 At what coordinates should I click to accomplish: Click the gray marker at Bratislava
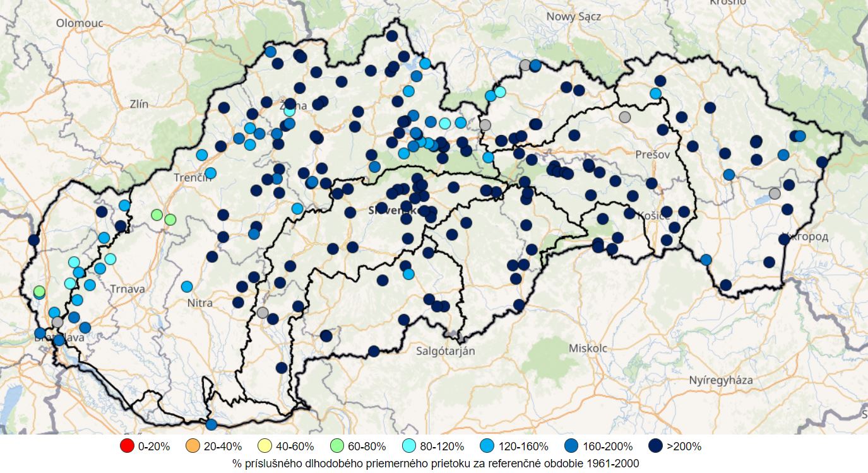pyautogui.click(x=57, y=322)
